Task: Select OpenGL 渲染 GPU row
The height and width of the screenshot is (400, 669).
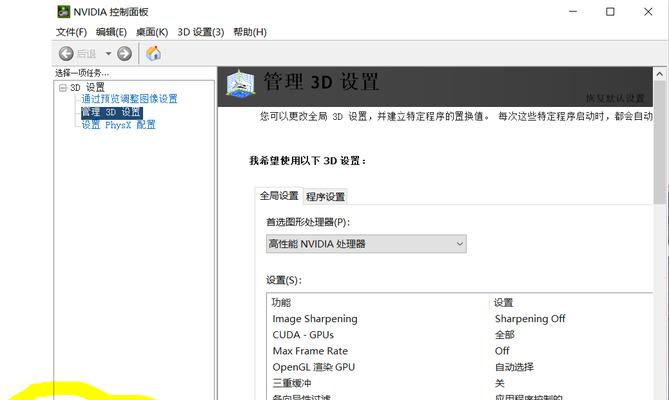Action: pos(314,367)
